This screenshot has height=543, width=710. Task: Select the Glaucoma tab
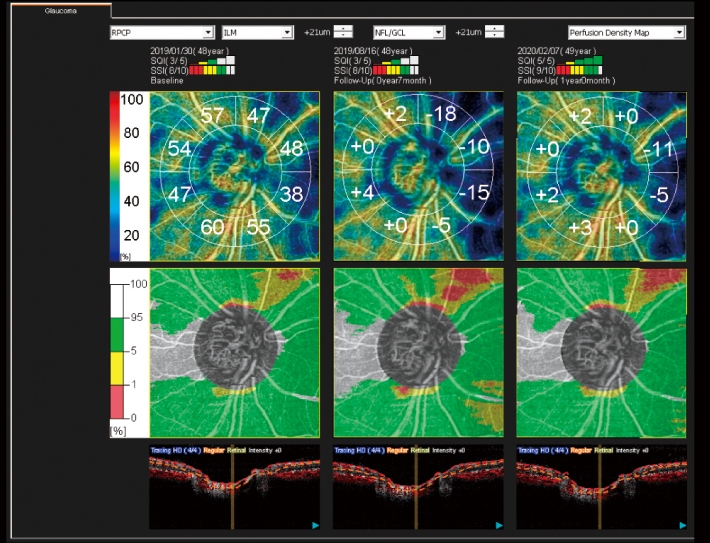pos(55,10)
